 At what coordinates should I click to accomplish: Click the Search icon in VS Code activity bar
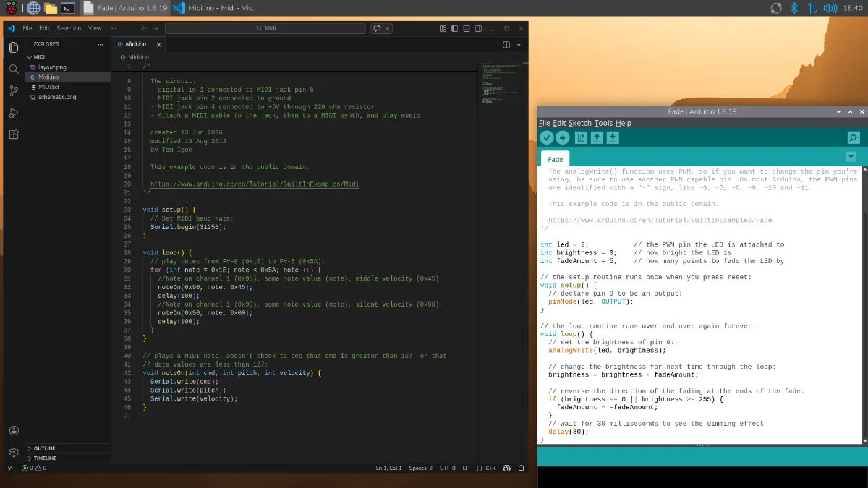pos(14,69)
